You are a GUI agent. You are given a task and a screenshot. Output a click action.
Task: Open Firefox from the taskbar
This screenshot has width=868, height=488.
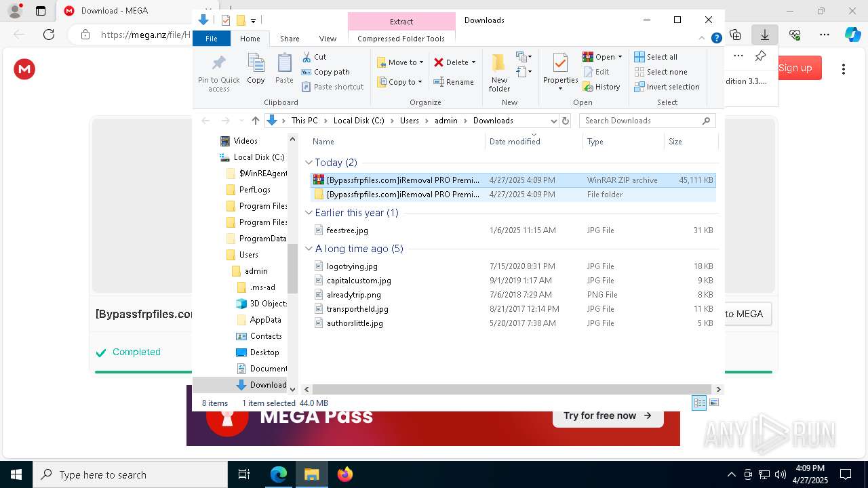345,474
